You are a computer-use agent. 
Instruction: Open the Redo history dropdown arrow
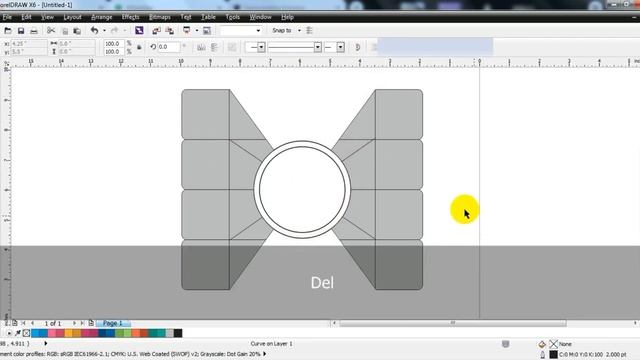(124, 31)
